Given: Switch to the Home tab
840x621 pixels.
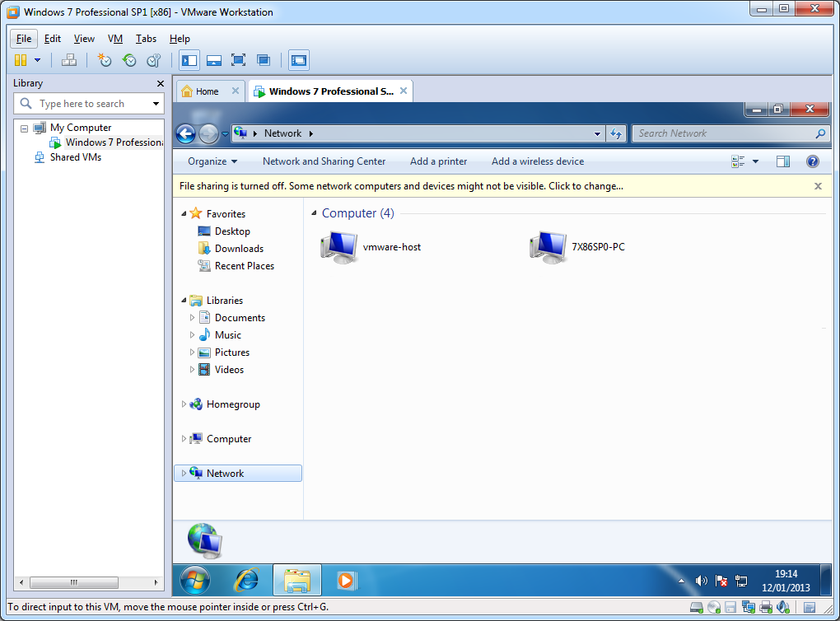Looking at the screenshot, I should [x=207, y=91].
